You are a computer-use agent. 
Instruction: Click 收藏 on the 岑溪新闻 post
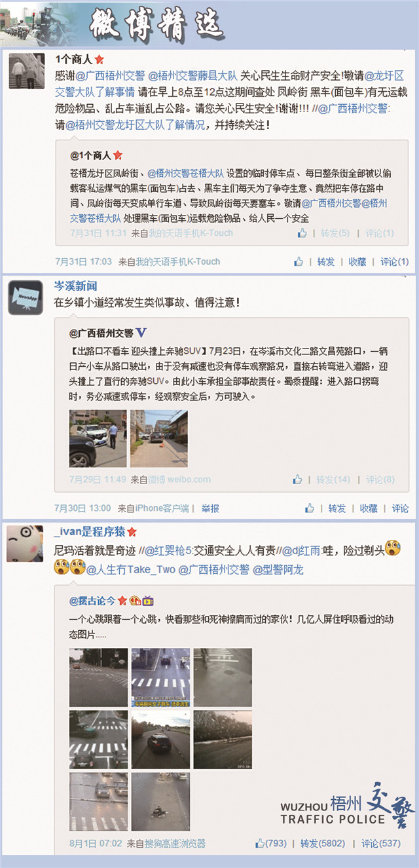(368, 508)
